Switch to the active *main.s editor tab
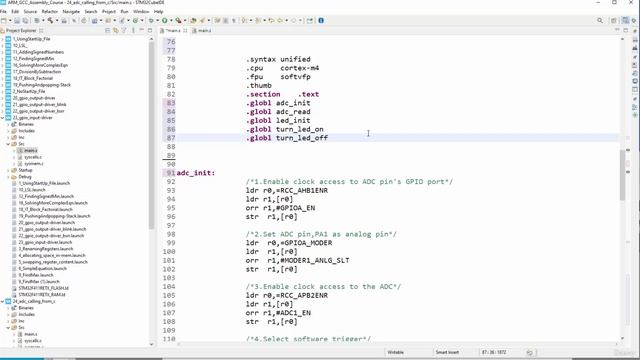The height and width of the screenshot is (360, 640). (x=173, y=31)
